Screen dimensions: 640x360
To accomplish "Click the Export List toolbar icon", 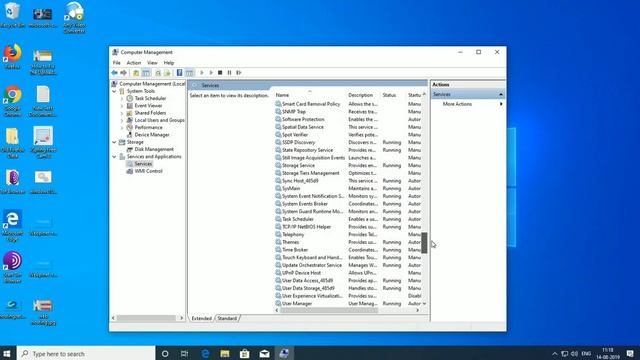I will (167, 73).
